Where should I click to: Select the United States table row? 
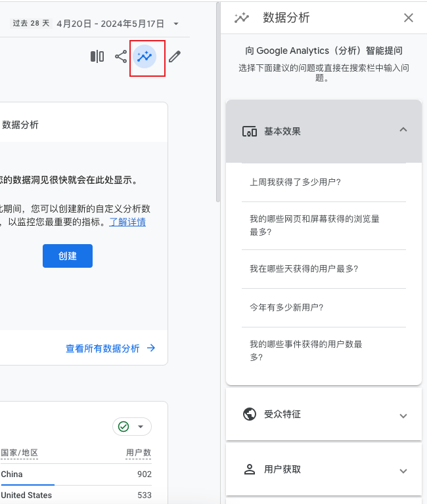(x=76, y=495)
